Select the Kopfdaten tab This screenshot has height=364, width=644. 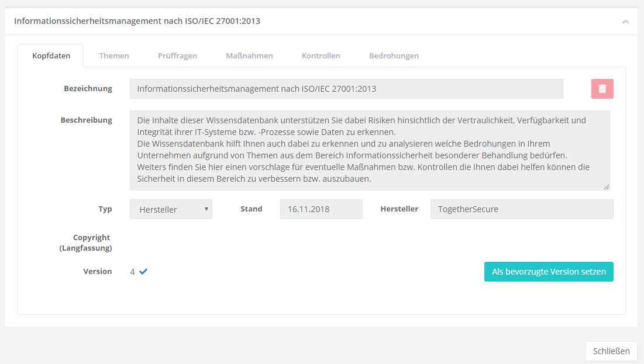pyautogui.click(x=51, y=56)
